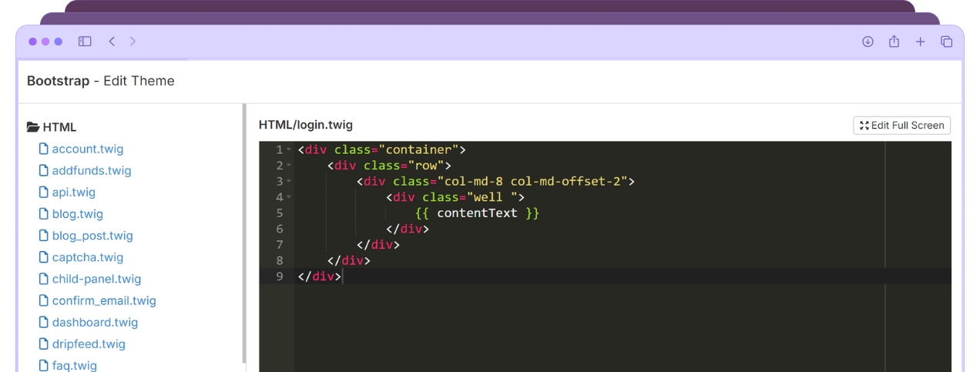Open addfunds.twig file

click(x=91, y=170)
